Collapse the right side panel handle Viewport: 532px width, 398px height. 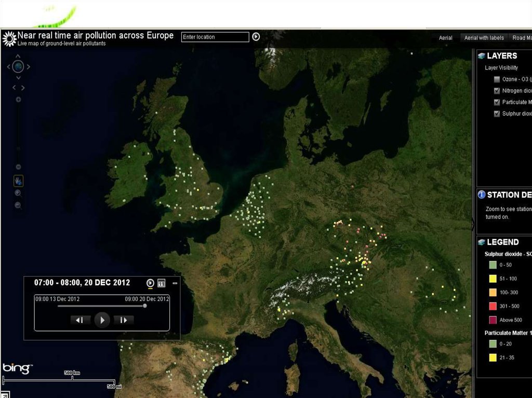point(473,224)
